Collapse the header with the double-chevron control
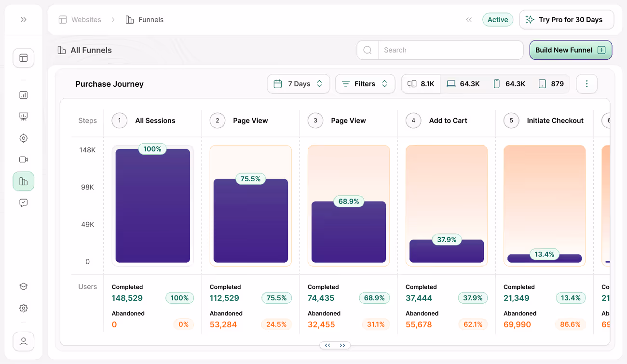The image size is (627, 364). [x=468, y=19]
